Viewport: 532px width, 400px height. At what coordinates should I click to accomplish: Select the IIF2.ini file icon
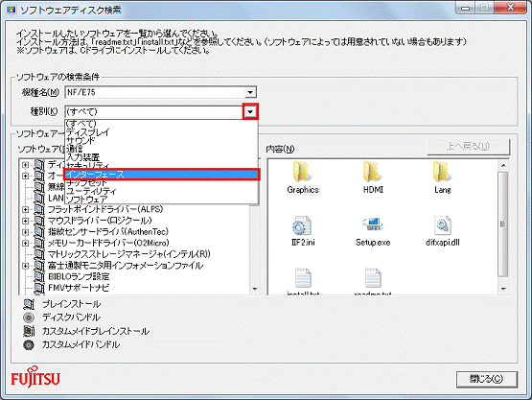[302, 225]
